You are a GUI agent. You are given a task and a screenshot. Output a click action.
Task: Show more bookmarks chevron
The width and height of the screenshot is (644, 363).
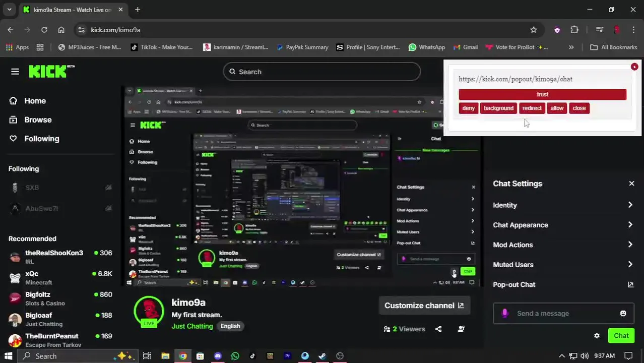tap(571, 47)
